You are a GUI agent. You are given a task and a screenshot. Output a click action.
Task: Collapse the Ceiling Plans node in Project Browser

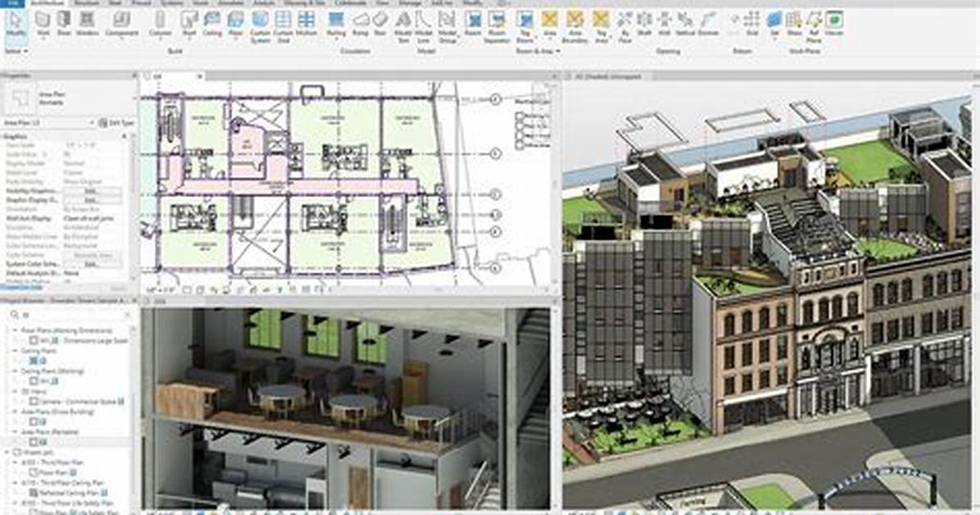[x=16, y=351]
